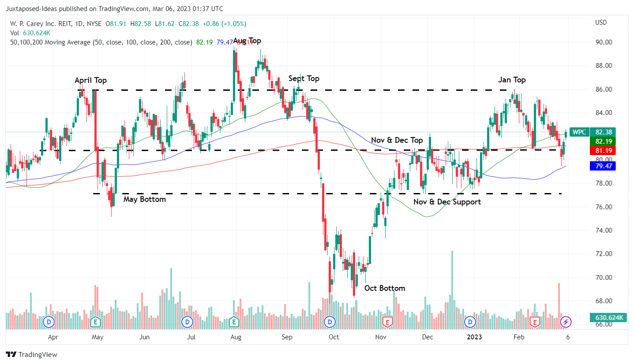Screen dimensions: 634x364
Task: Click the publisher line Juxtaposed-Ideas header
Action: point(115,8)
